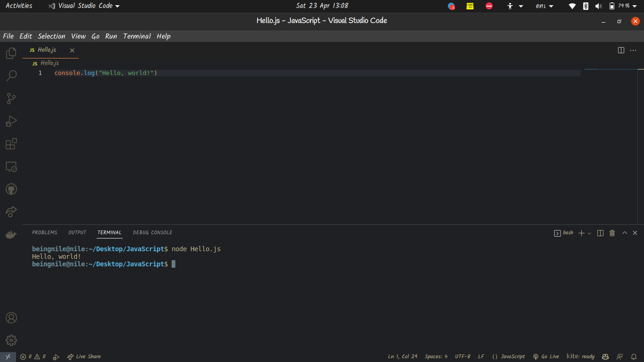Open Visual Studio Code app menu in top bar
The image size is (644, 362).
click(84, 6)
